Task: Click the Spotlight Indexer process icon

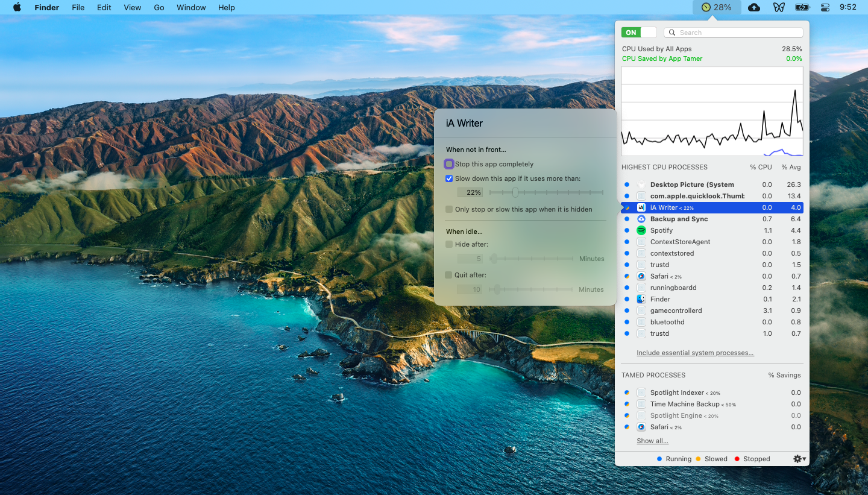Action: 641,393
